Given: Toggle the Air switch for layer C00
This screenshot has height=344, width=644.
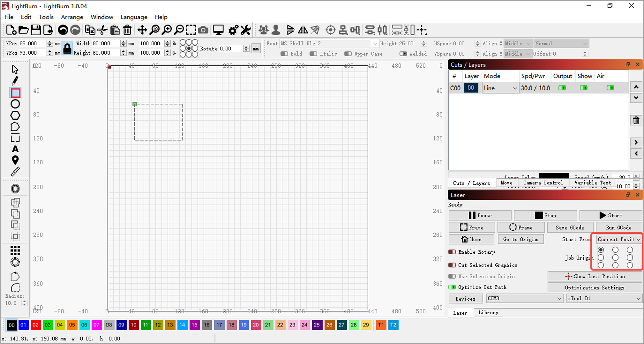Looking at the screenshot, I should pos(610,88).
